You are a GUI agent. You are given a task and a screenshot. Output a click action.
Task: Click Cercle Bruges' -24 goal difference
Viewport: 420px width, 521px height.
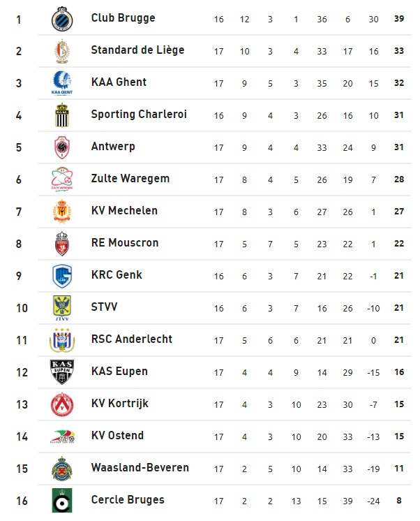tap(373, 501)
